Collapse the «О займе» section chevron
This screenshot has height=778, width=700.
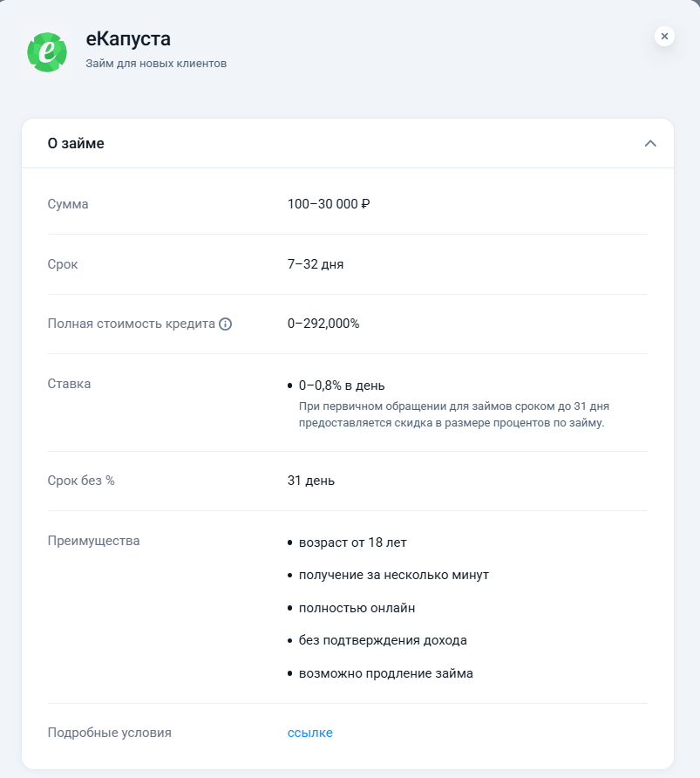(x=650, y=143)
